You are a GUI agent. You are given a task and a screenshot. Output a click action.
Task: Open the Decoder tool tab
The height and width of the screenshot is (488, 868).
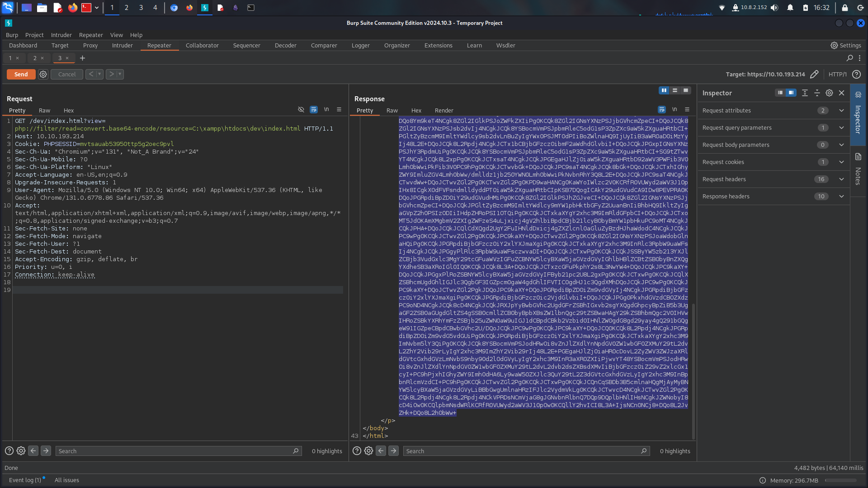pos(285,46)
